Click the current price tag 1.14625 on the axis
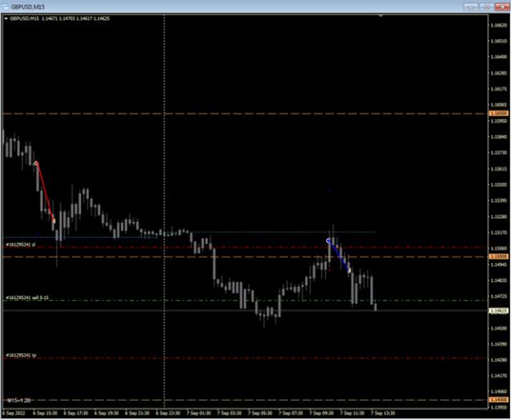Viewport: 511px width, 420px height. click(x=499, y=311)
